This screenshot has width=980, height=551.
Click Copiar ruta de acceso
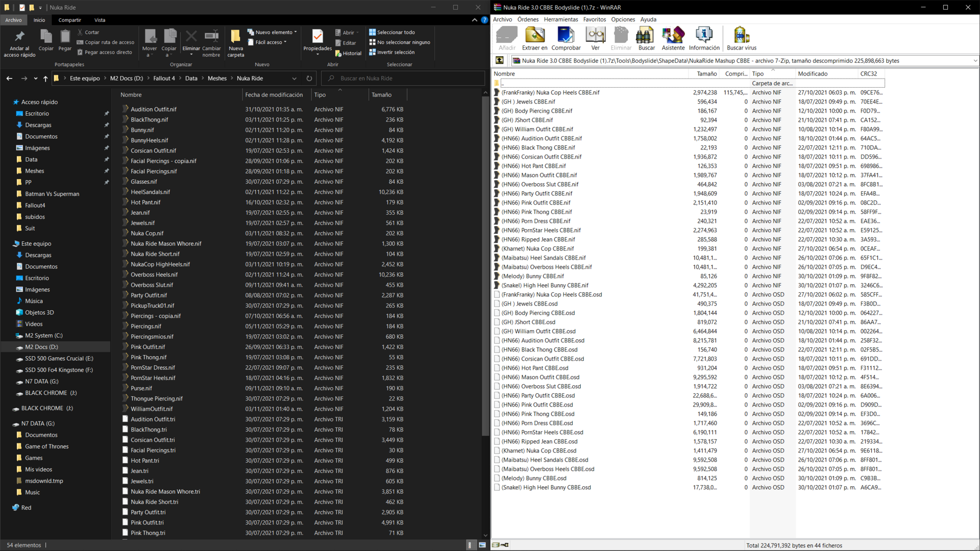[105, 42]
